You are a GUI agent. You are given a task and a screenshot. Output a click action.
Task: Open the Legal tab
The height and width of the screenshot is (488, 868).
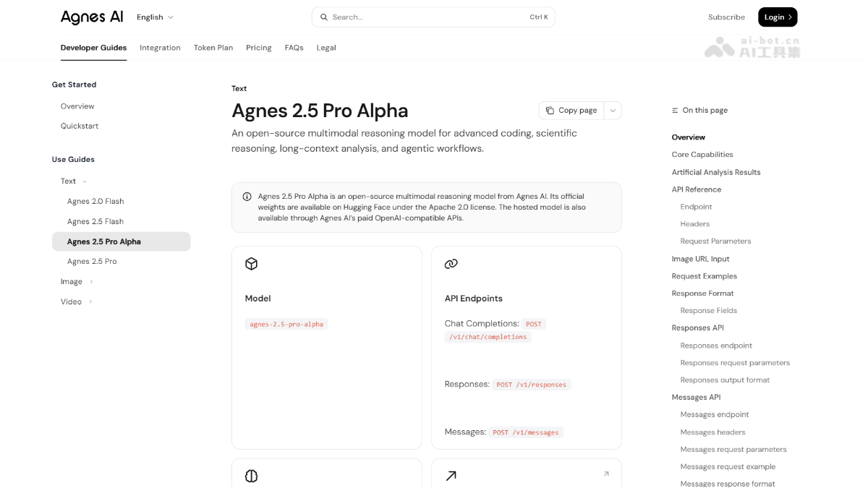326,48
